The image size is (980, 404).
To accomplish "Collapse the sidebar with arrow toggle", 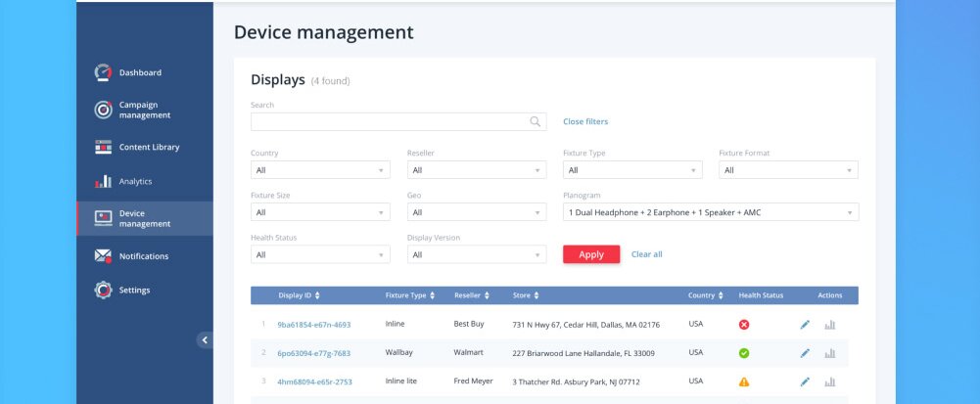I will pyautogui.click(x=205, y=340).
